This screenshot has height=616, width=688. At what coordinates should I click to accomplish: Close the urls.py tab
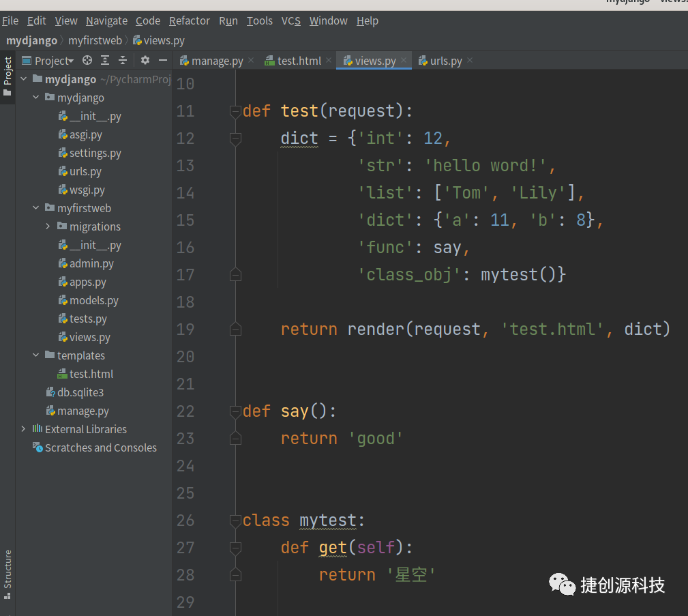[x=470, y=60]
